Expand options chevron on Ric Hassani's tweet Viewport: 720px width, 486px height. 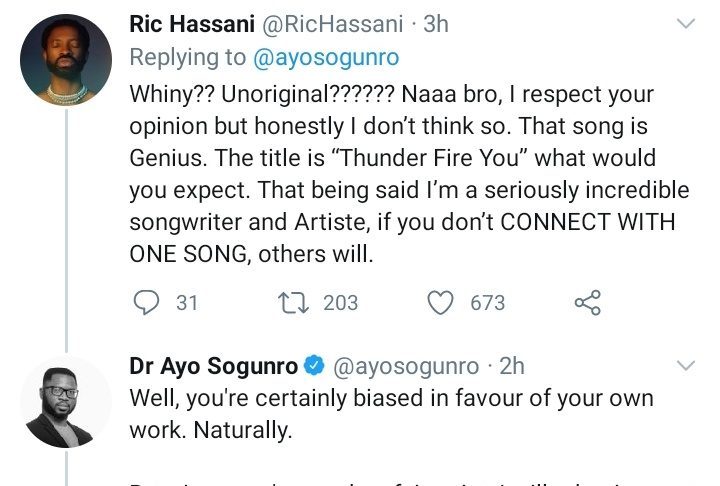[686, 22]
